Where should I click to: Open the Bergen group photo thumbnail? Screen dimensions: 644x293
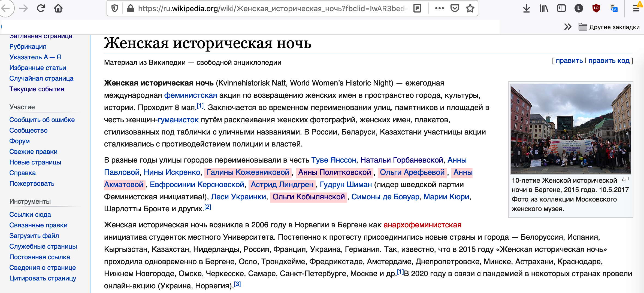(x=570, y=129)
